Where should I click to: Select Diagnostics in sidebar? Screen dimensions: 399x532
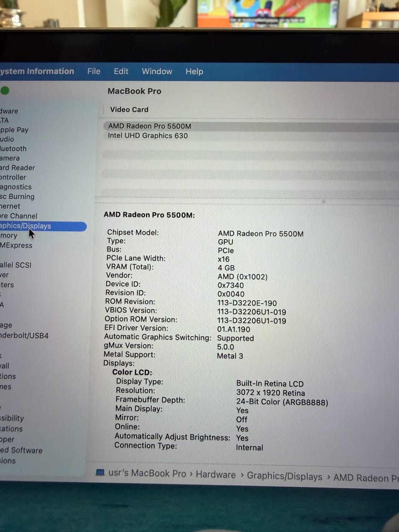pyautogui.click(x=16, y=187)
